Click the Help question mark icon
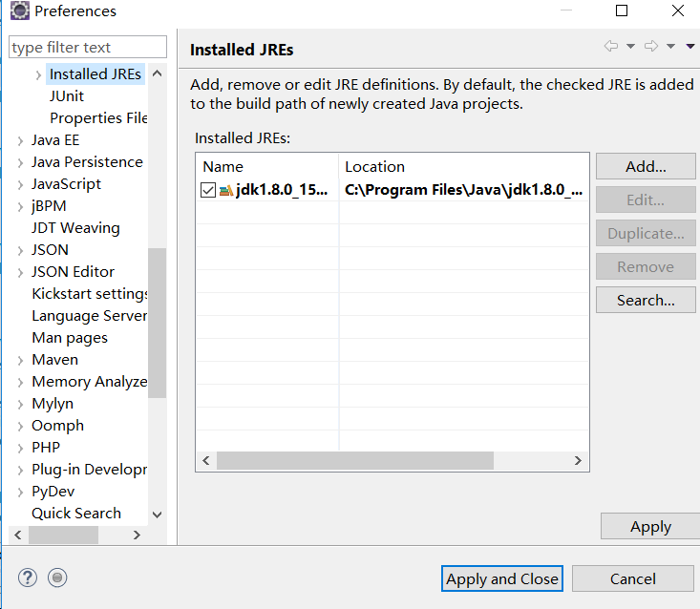This screenshot has width=700, height=609. (x=28, y=577)
